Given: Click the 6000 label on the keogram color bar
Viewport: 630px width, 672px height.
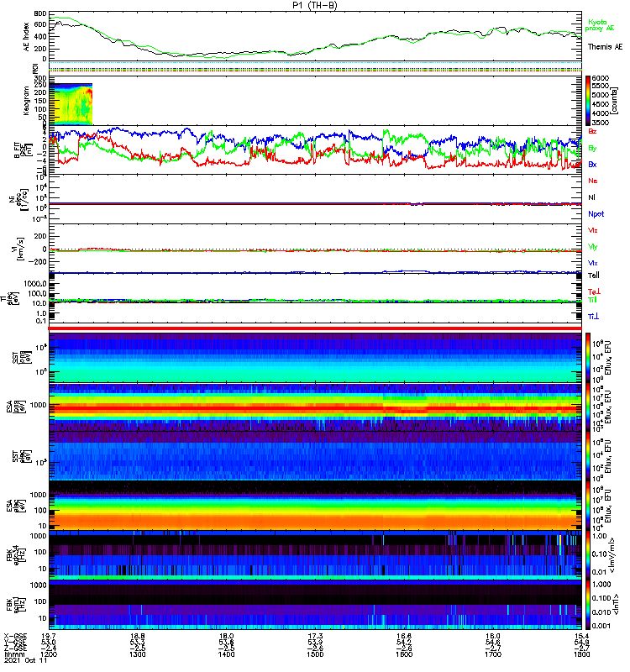Looking at the screenshot, I should pos(600,78).
